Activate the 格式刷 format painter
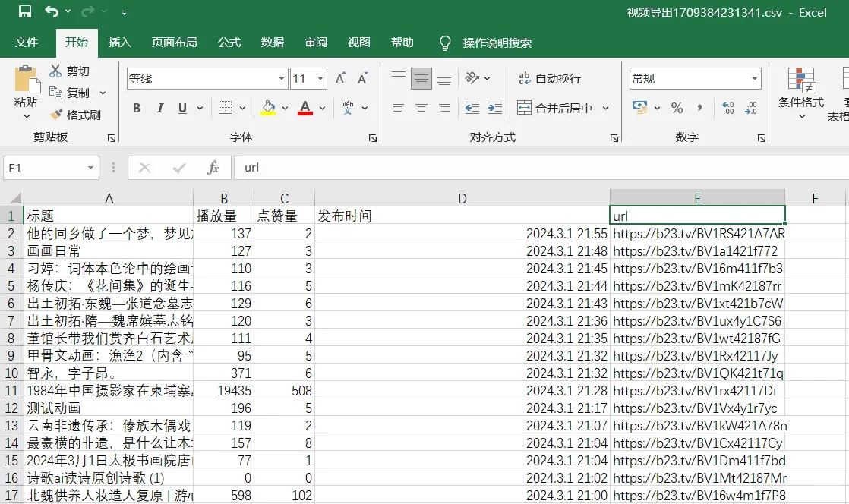The height and width of the screenshot is (504, 849). [x=76, y=115]
